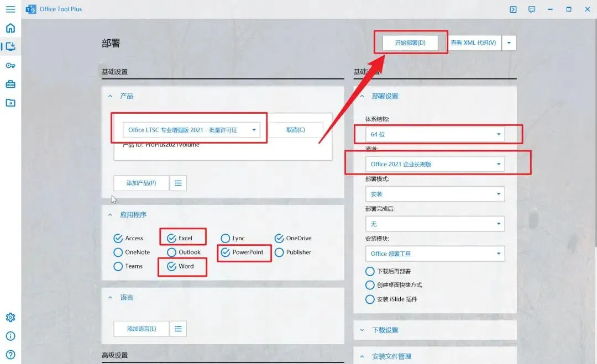The height and width of the screenshot is (364, 597).
Task: Open the Activate key icon
Action: click(11, 65)
